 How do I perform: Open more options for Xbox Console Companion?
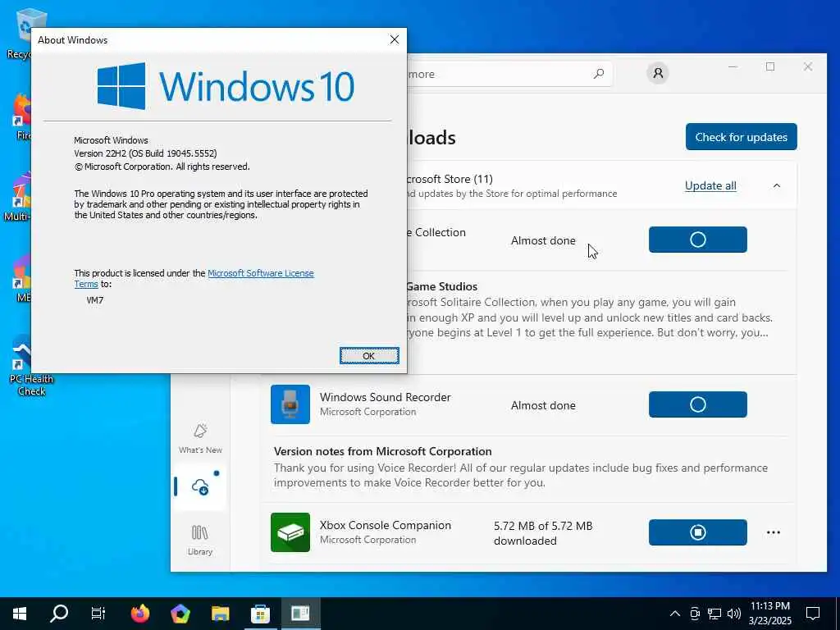point(773,532)
